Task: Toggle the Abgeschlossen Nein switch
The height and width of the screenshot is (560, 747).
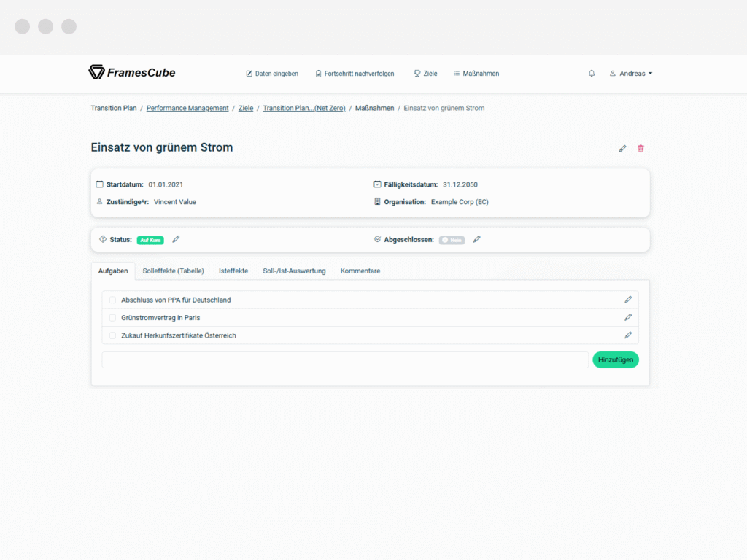Action: point(452,240)
